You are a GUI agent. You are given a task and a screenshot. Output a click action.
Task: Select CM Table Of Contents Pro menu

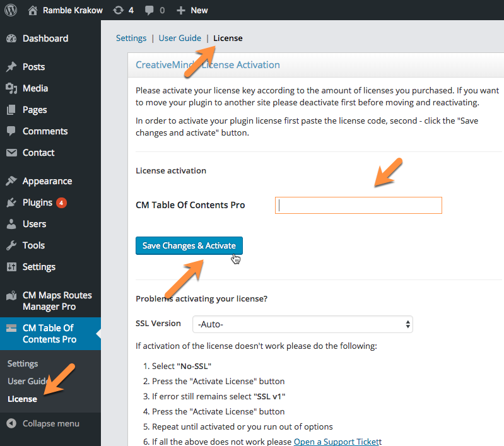tap(49, 334)
